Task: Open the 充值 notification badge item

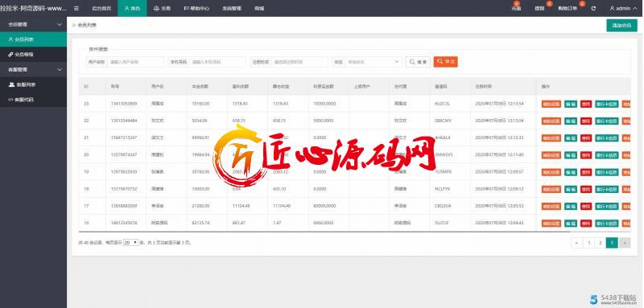Action: point(516,7)
